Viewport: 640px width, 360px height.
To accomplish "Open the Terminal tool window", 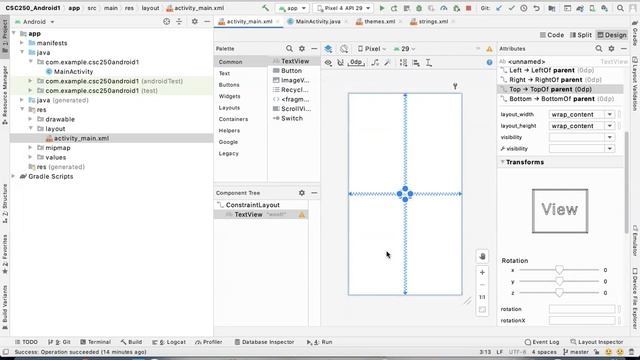I will (96, 342).
